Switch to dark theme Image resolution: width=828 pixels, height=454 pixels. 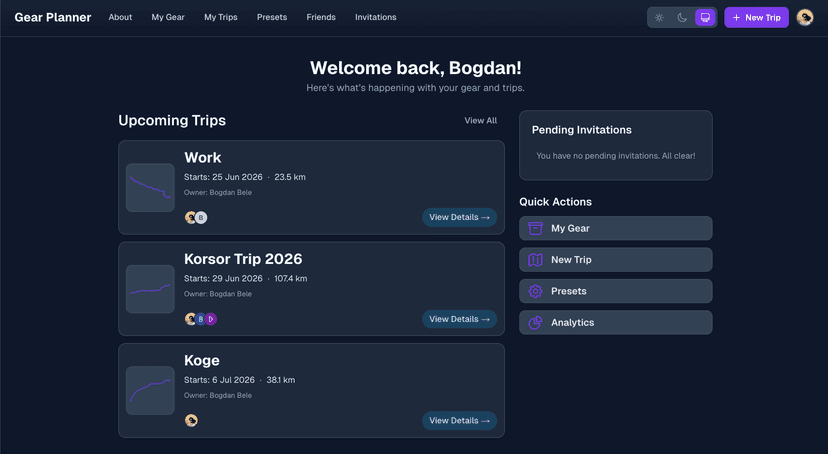[682, 18]
